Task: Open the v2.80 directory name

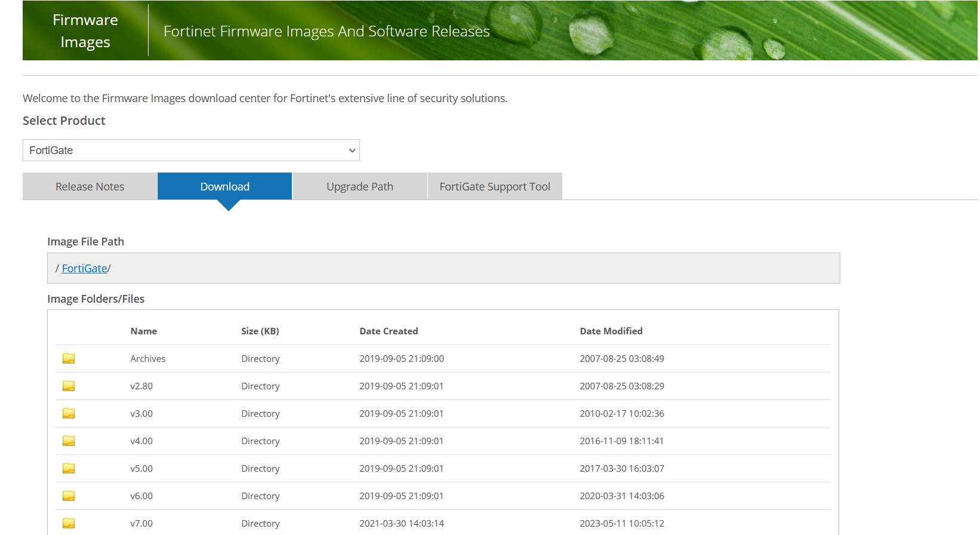Action: click(x=141, y=386)
